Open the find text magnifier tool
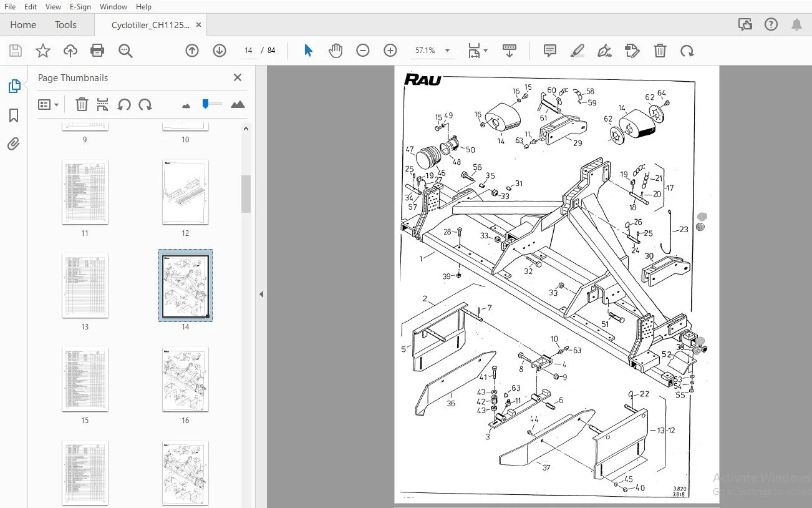812x508 pixels. coord(125,51)
